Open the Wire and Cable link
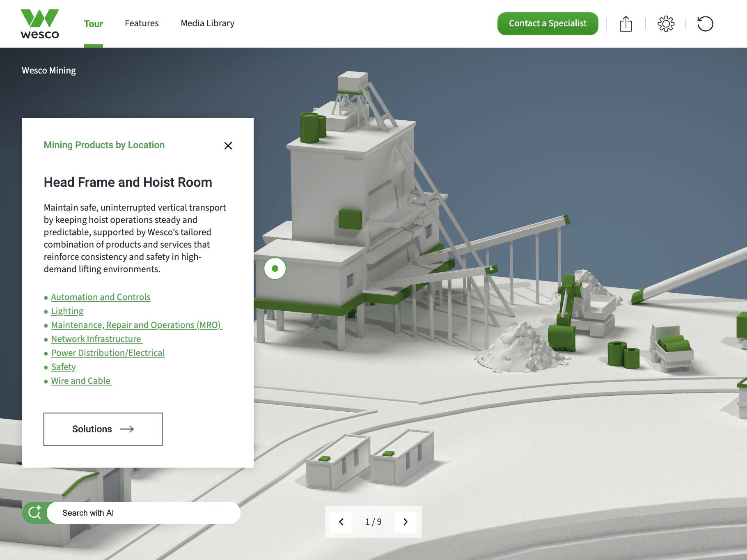The image size is (747, 560). pos(82,381)
